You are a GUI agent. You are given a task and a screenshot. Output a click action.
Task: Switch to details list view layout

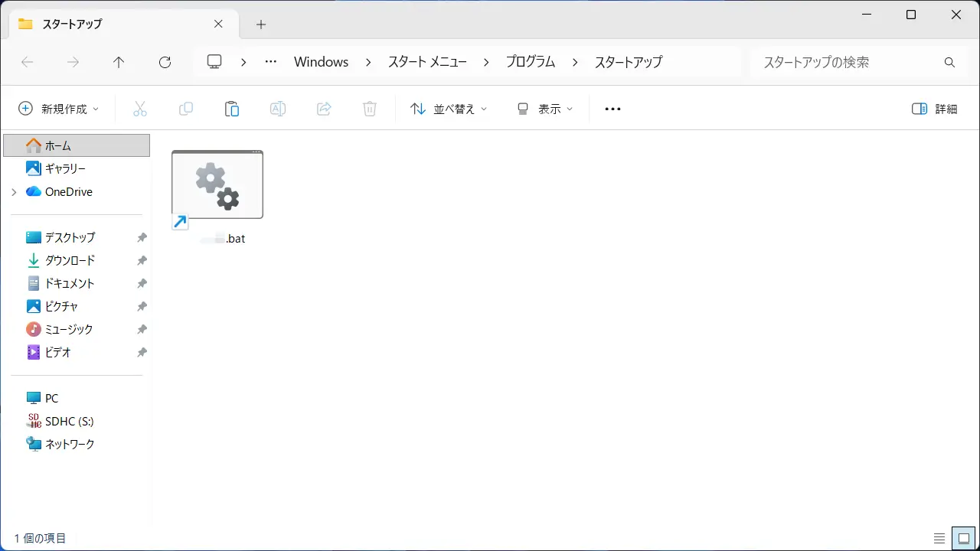(939, 538)
